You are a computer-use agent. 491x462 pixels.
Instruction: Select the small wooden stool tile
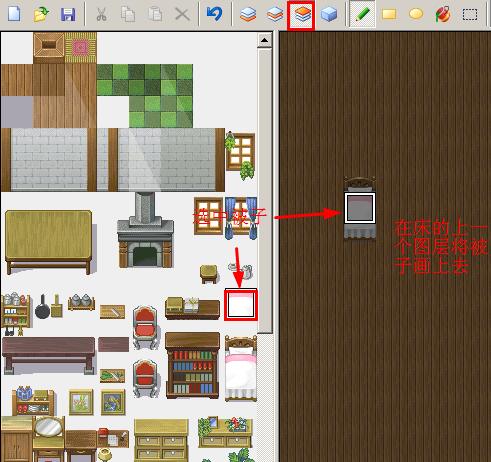tap(209, 274)
